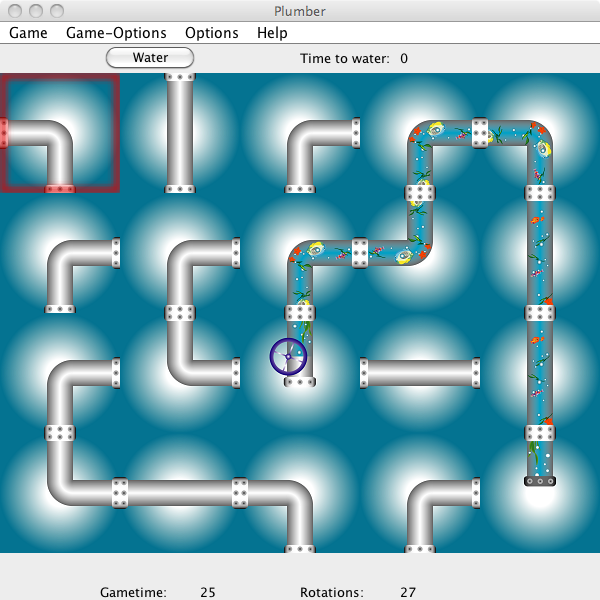Viewport: 600px width, 600px height.
Task: Rotate the water-filled vertical pipe in second row, last column
Action: pyautogui.click(x=540, y=253)
